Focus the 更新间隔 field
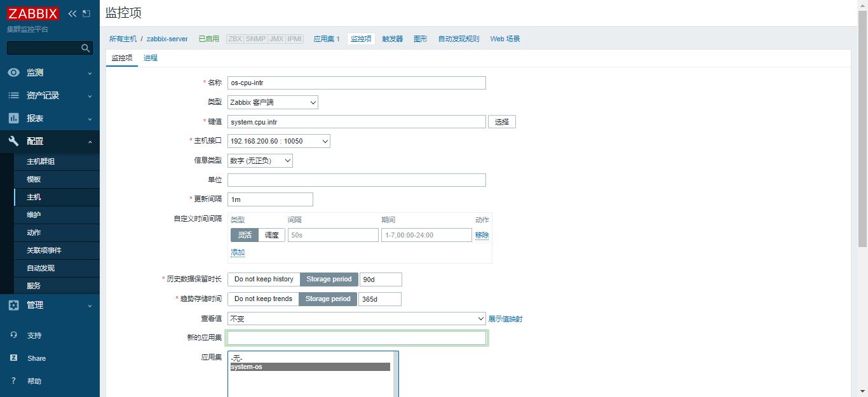868x397 pixels. (x=270, y=199)
